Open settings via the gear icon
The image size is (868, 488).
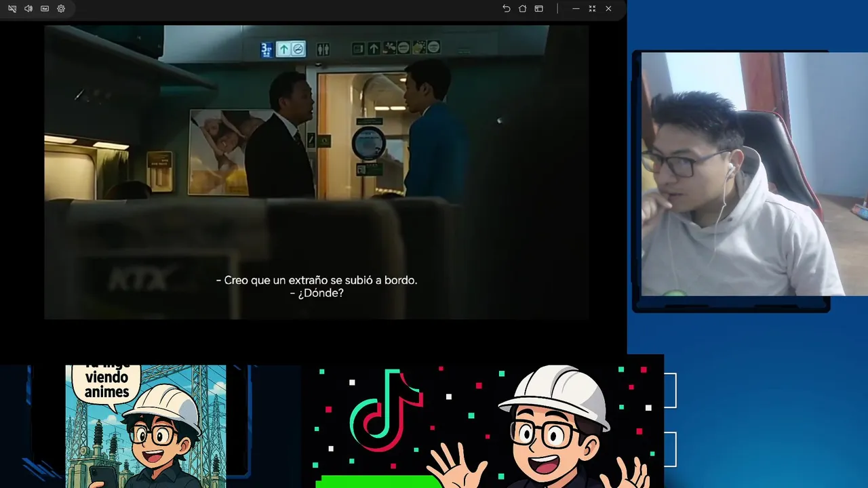click(61, 9)
